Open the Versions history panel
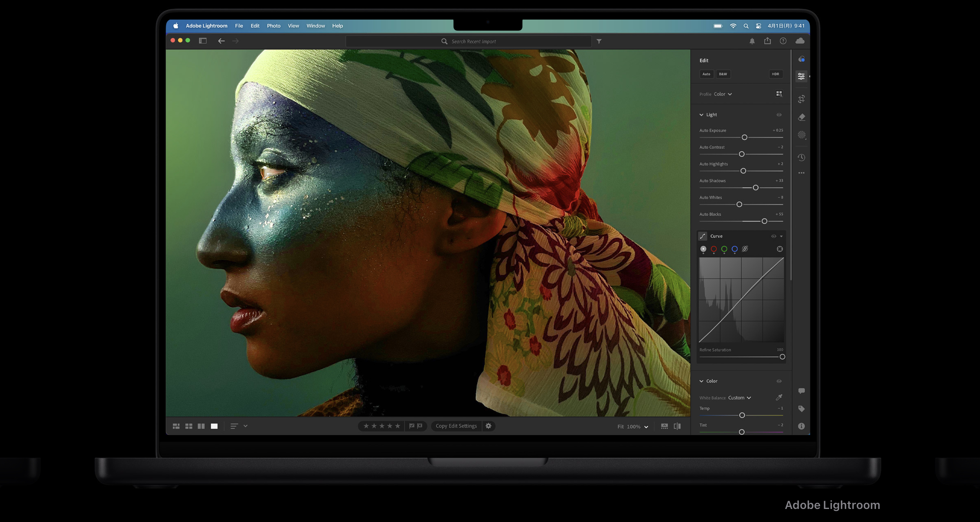 [x=801, y=157]
